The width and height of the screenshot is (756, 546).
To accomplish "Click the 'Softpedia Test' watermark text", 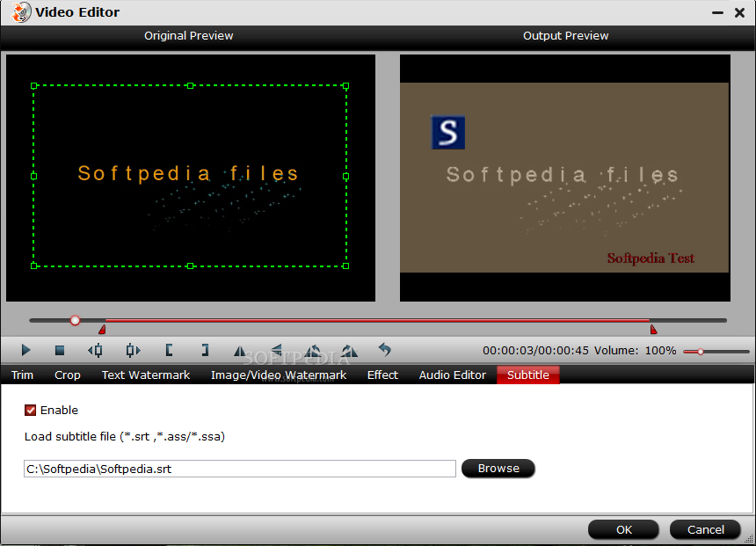I will 651,258.
